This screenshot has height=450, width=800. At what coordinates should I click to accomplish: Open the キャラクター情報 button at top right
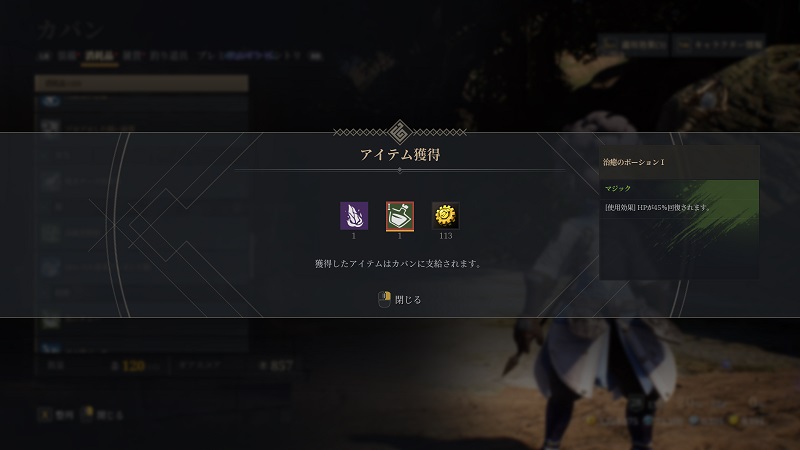(718, 45)
